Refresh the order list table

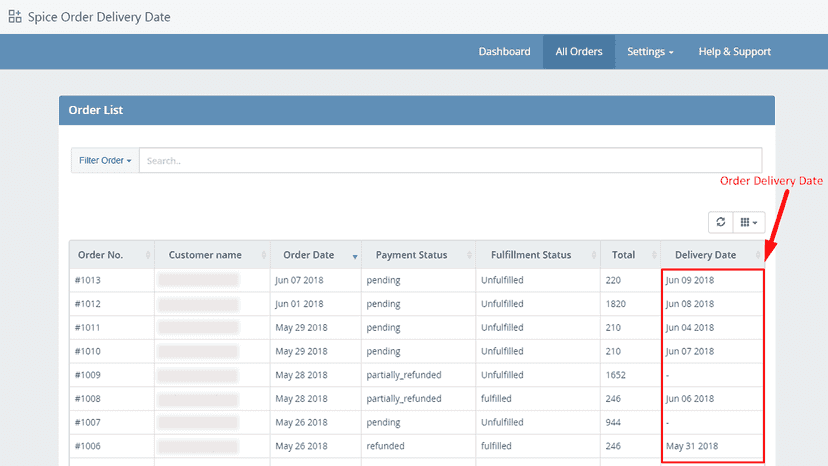pos(720,222)
